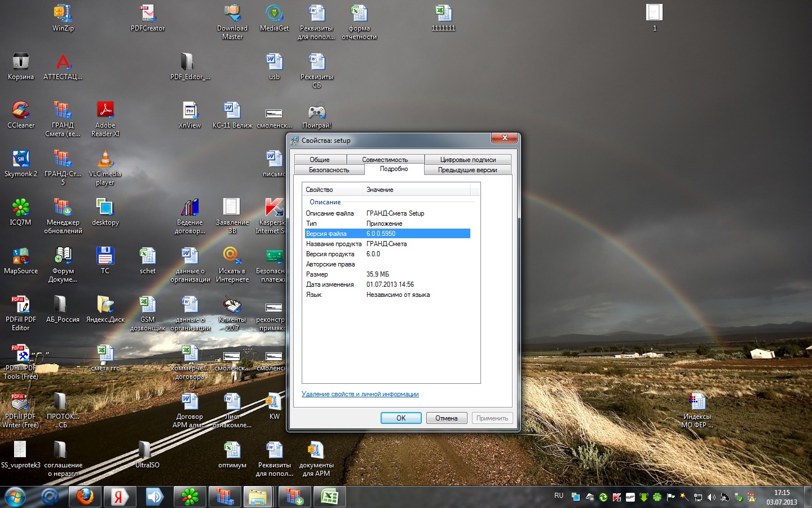Open Action Center flag in tray
Screen dimensions: 812x508
tap(670, 497)
